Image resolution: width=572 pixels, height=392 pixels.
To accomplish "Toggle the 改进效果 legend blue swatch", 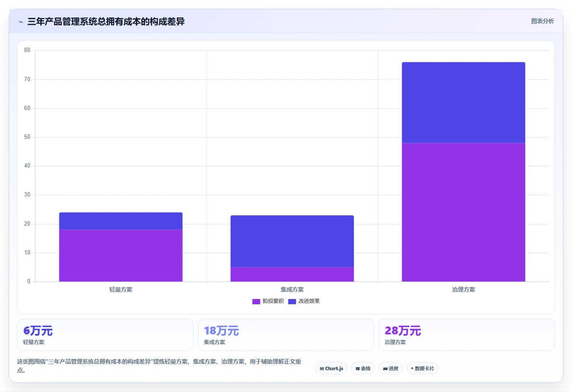I will 292,301.
